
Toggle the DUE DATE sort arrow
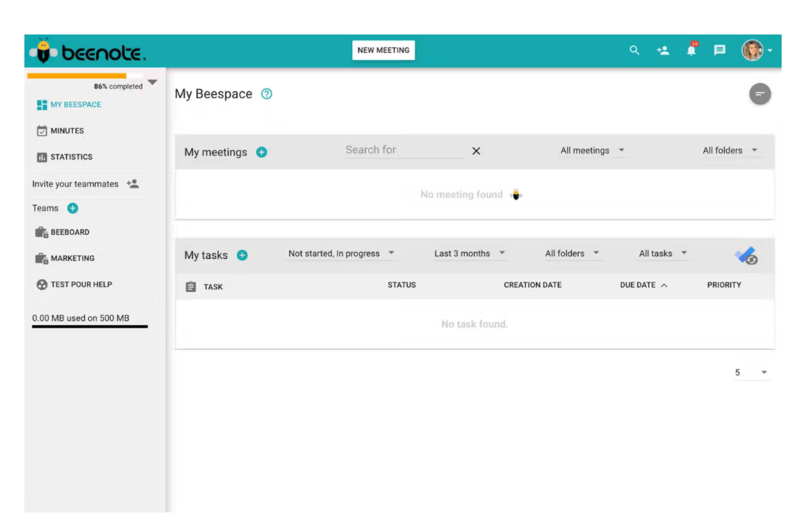[664, 285]
